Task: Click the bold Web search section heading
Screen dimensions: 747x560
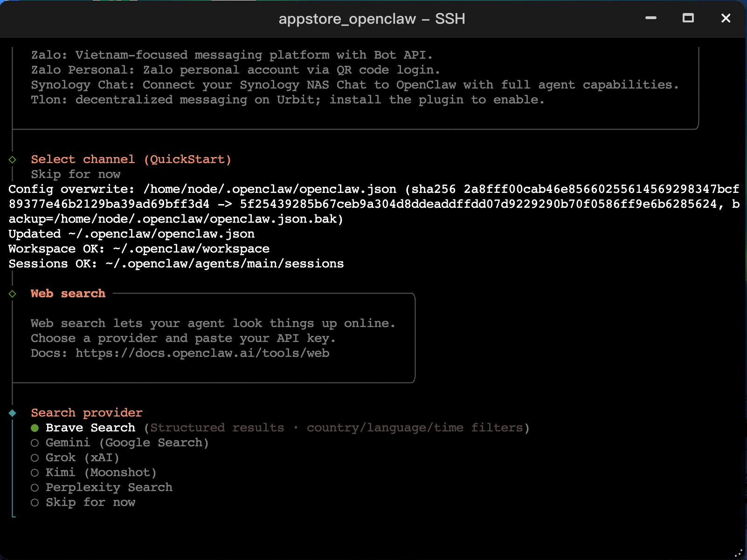Action: [68, 294]
